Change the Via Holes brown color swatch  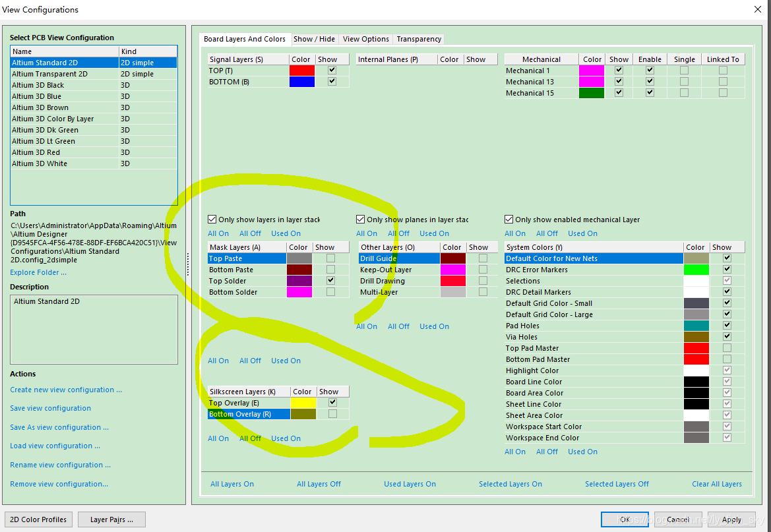[x=696, y=337]
